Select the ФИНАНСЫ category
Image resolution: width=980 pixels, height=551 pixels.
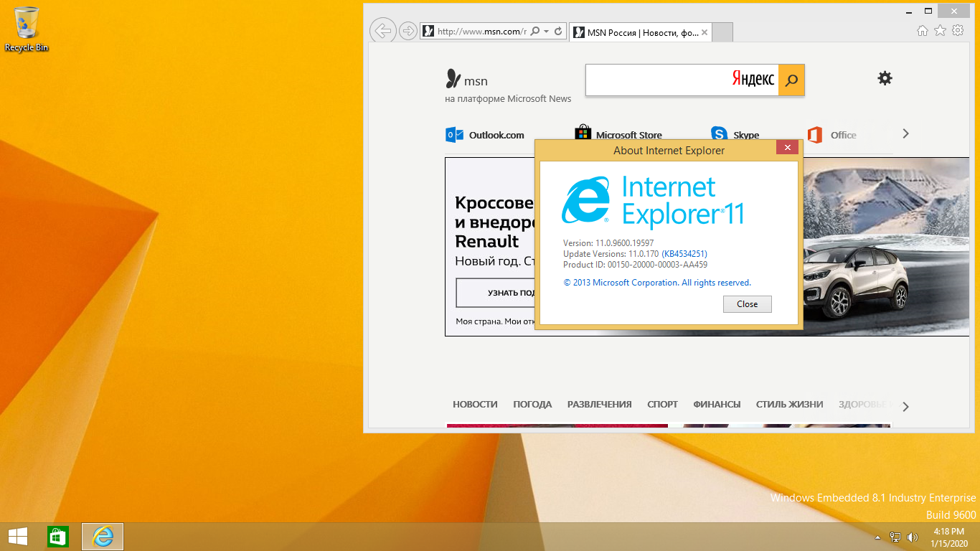click(717, 405)
